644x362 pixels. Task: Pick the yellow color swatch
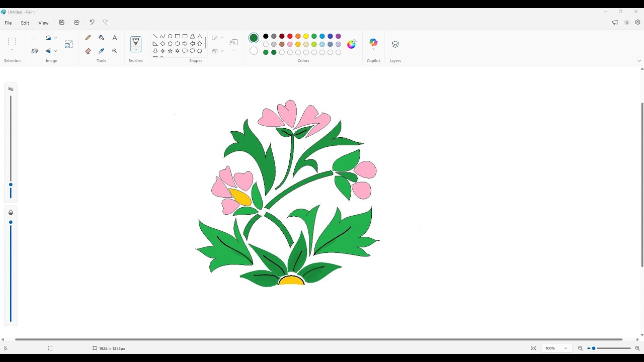pyautogui.click(x=306, y=36)
